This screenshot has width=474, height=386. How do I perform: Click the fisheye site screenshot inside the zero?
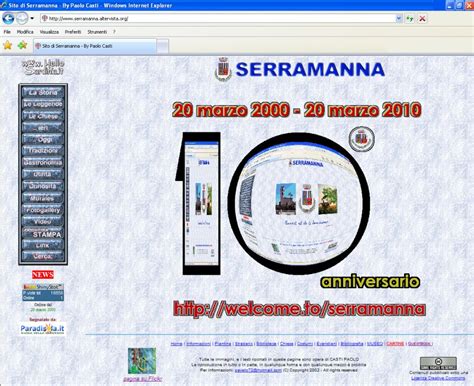(x=299, y=203)
